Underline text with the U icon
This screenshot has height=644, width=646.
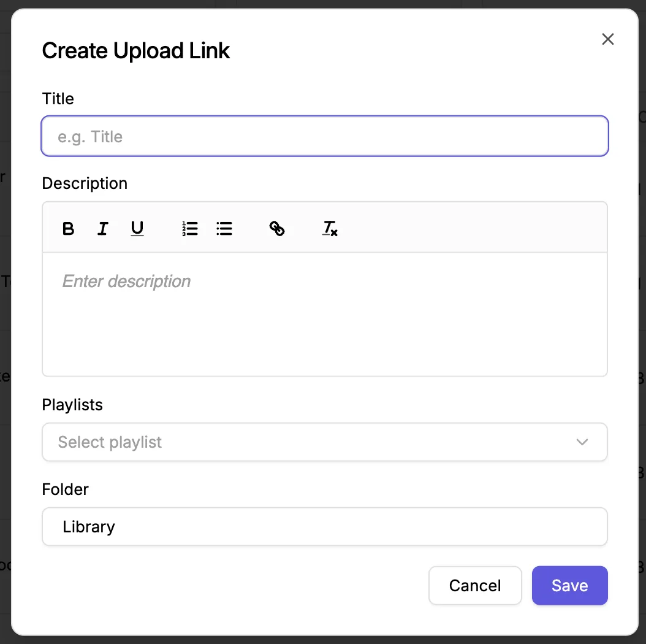pyautogui.click(x=137, y=228)
